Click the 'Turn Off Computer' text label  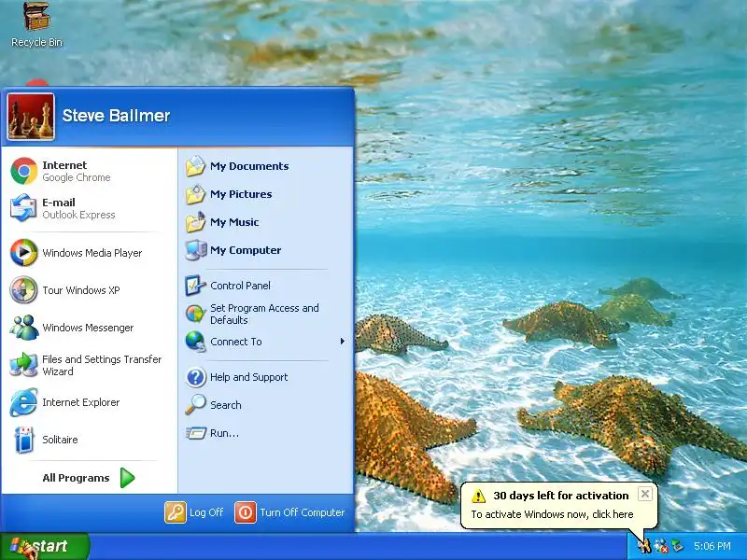[x=302, y=512]
